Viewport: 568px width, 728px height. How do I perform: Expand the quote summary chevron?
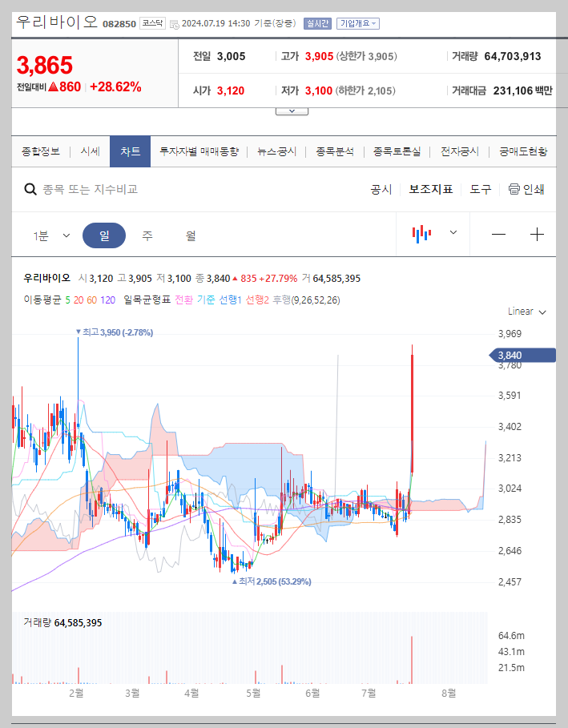(292, 111)
